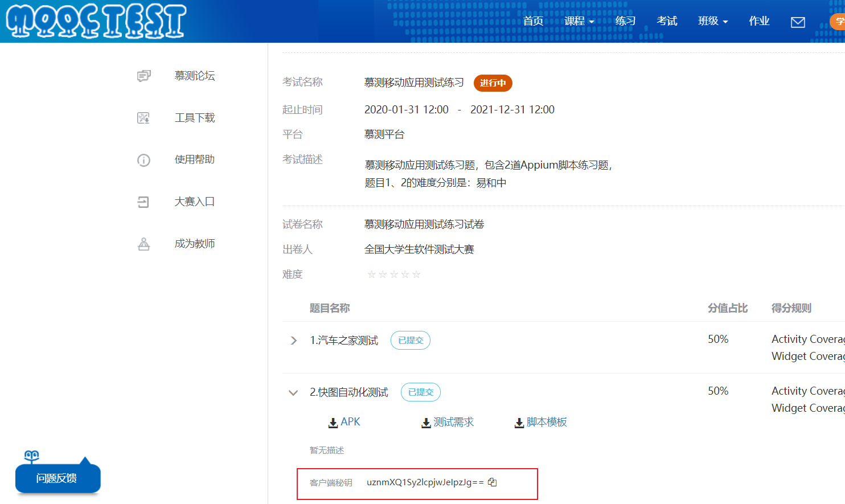Click the 大赛入口 entrance icon

point(143,202)
